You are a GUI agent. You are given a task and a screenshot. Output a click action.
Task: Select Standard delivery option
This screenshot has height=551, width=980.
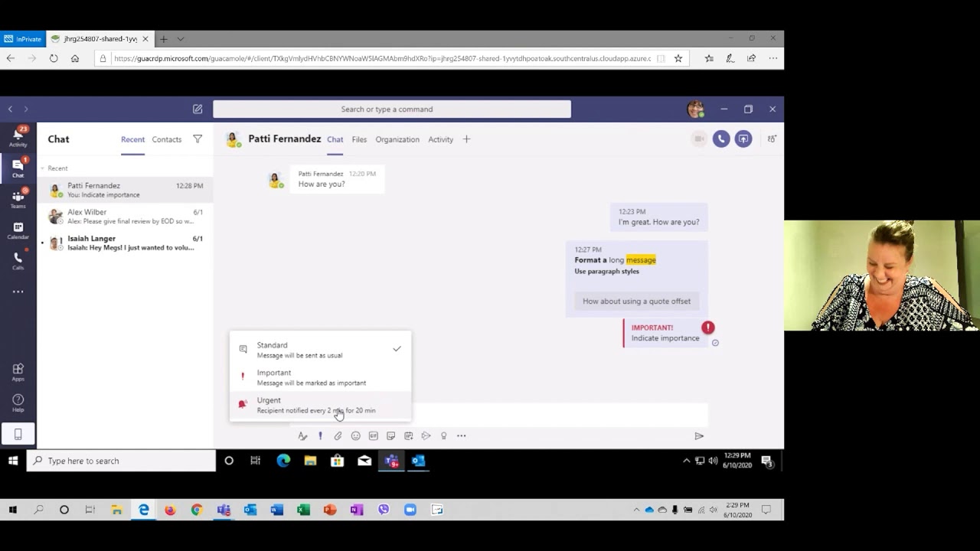320,350
